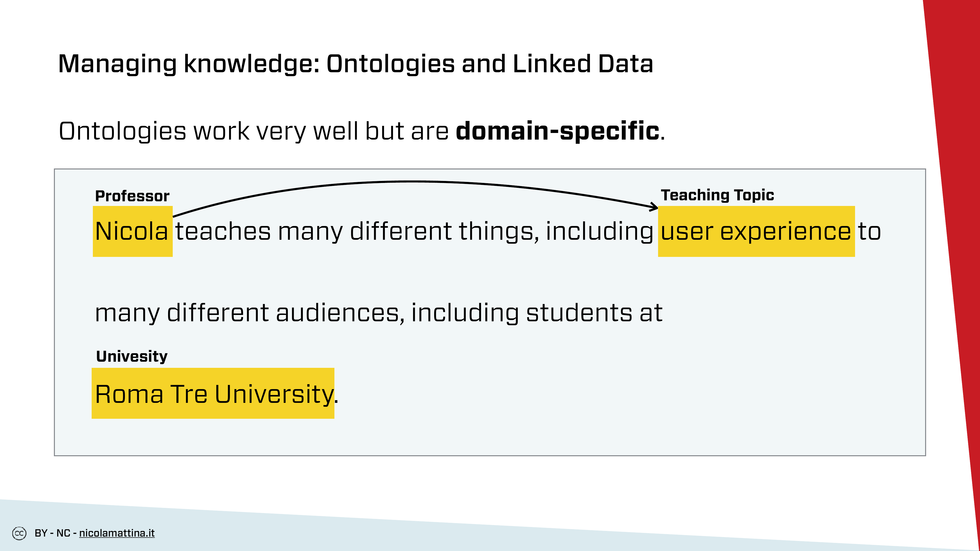Click the word "including" before user experience
The width and height of the screenshot is (980, 551).
pos(599,231)
